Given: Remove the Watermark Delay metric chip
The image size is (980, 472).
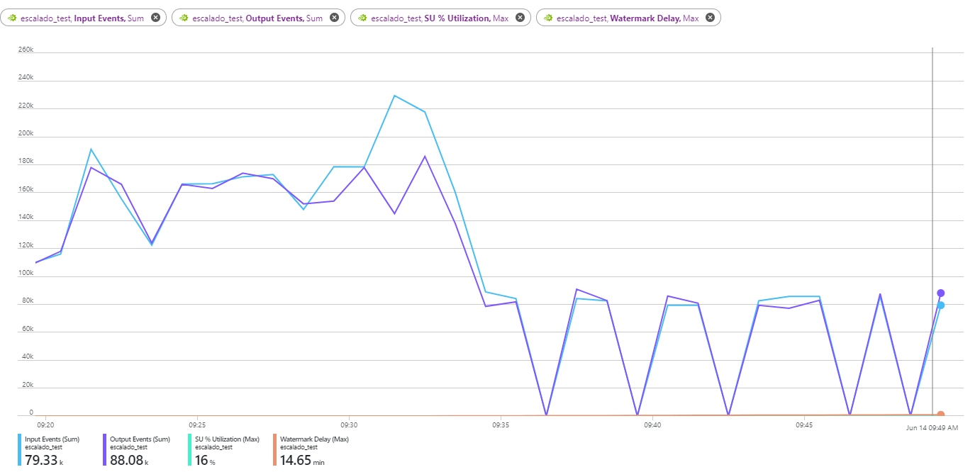Looking at the screenshot, I should (x=710, y=18).
